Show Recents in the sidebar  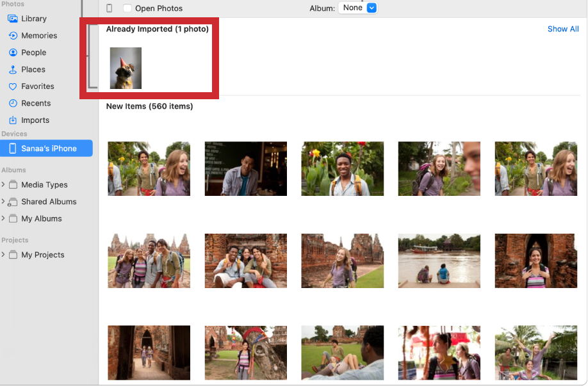coord(36,103)
